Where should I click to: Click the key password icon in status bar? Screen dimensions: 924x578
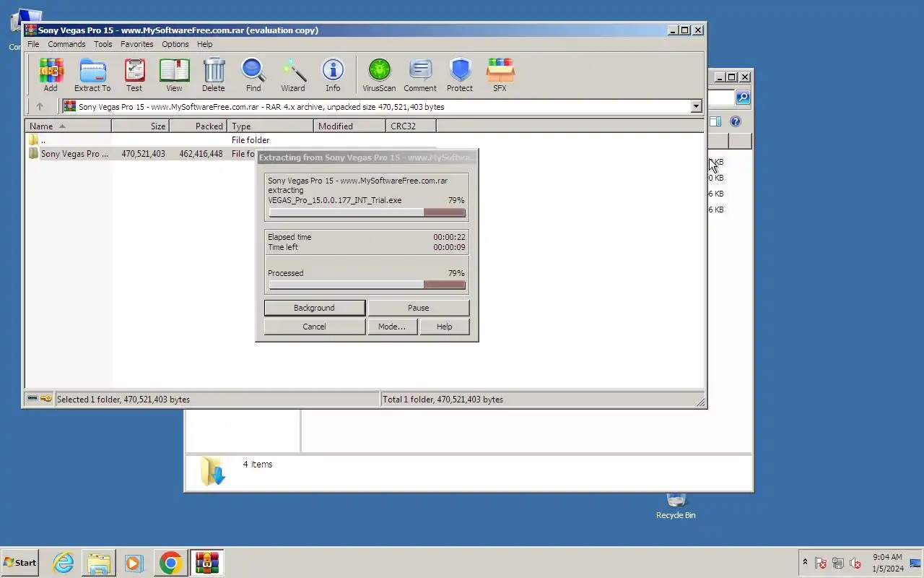pyautogui.click(x=46, y=399)
